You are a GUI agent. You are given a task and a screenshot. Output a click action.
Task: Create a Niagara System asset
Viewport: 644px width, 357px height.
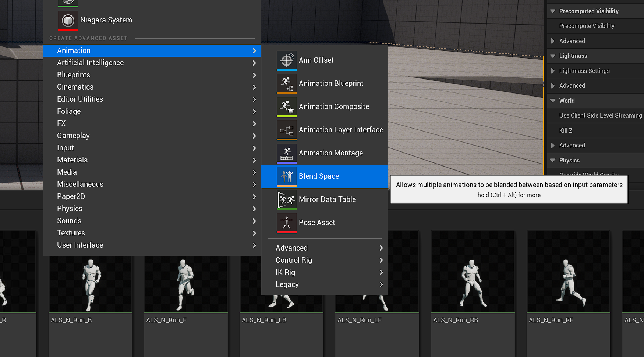pos(152,20)
